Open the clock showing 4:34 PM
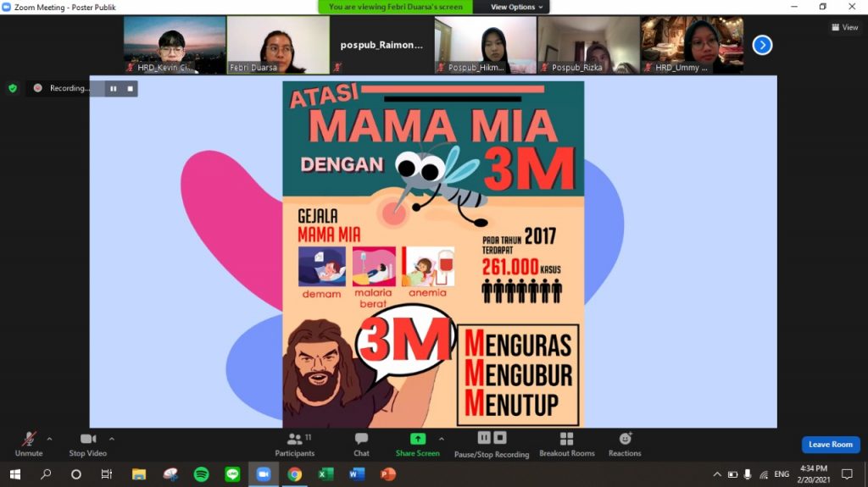868x487 pixels. point(813,474)
